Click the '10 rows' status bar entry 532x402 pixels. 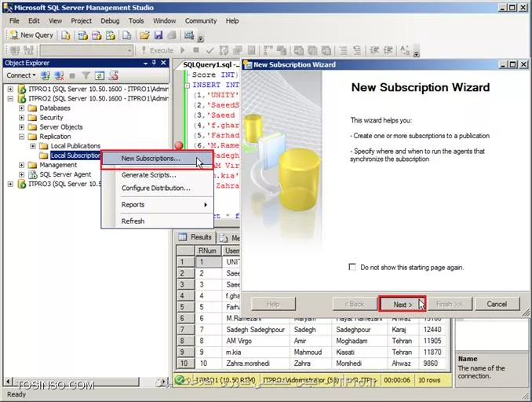tap(429, 380)
